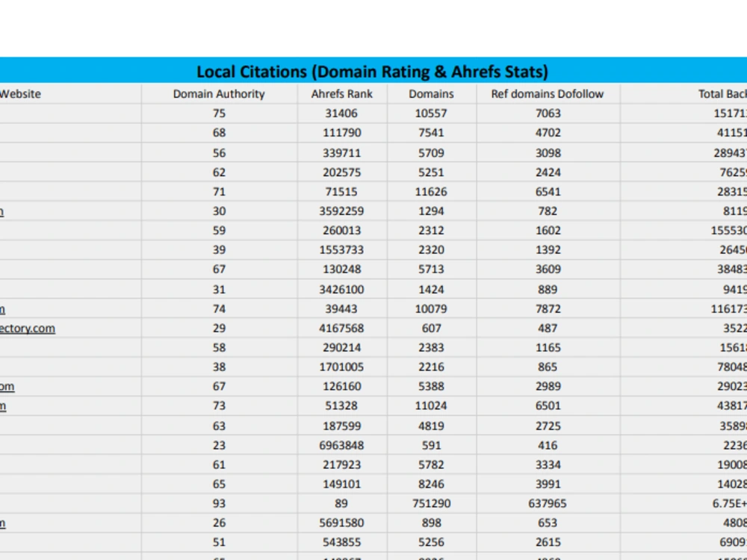Select Ref domains value 6541
This screenshot has height=560, width=747.
[x=548, y=192]
